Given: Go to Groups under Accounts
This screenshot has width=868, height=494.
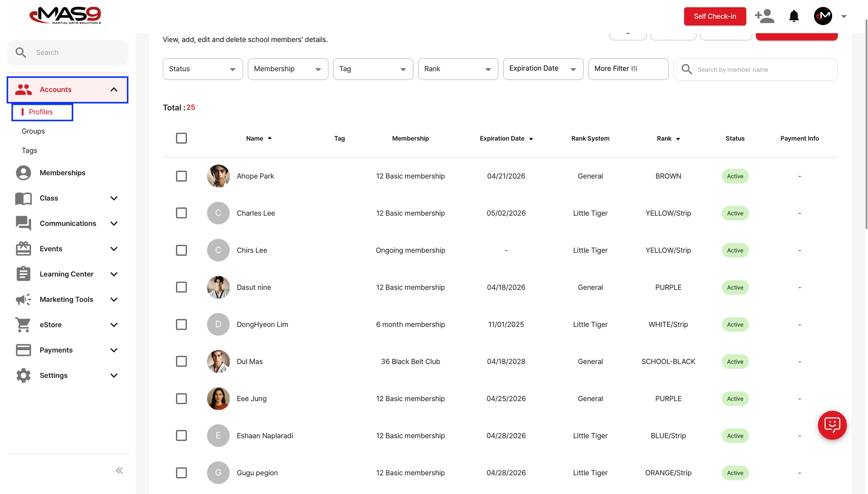Looking at the screenshot, I should point(33,131).
